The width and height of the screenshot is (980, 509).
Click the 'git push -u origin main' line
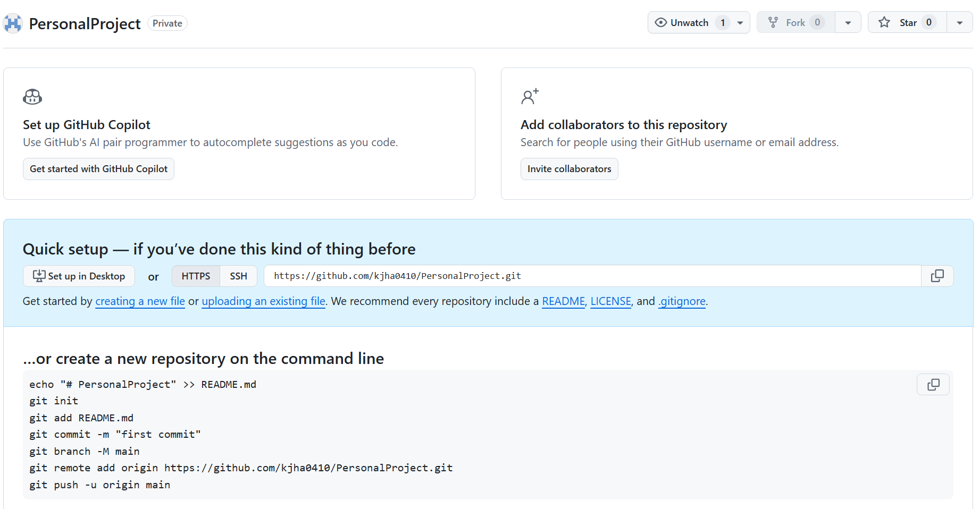pyautogui.click(x=100, y=485)
